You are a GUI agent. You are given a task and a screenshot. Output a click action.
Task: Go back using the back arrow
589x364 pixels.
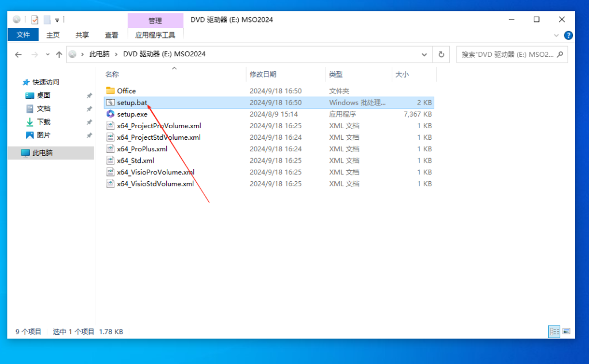pos(18,55)
